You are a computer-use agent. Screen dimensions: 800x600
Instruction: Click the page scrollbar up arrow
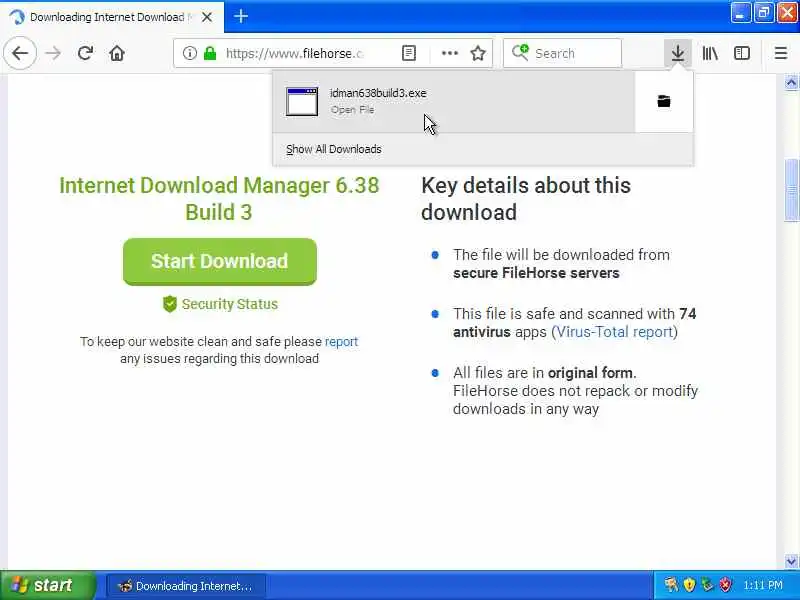click(791, 82)
